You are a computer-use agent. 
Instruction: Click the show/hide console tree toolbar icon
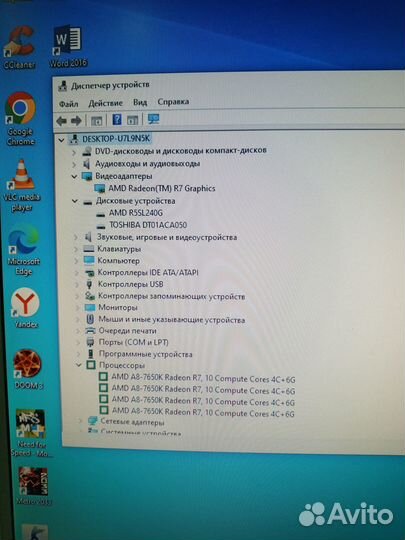pos(96,121)
